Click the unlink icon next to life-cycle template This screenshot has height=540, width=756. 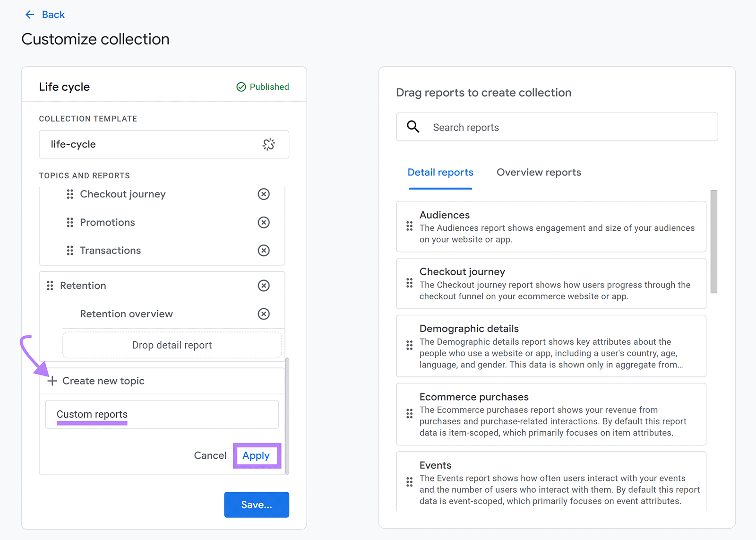pos(269,144)
